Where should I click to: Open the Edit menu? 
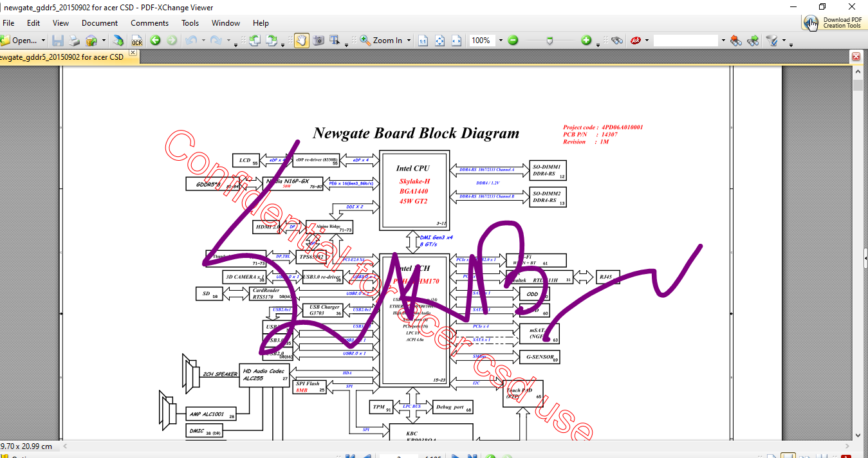click(x=33, y=23)
